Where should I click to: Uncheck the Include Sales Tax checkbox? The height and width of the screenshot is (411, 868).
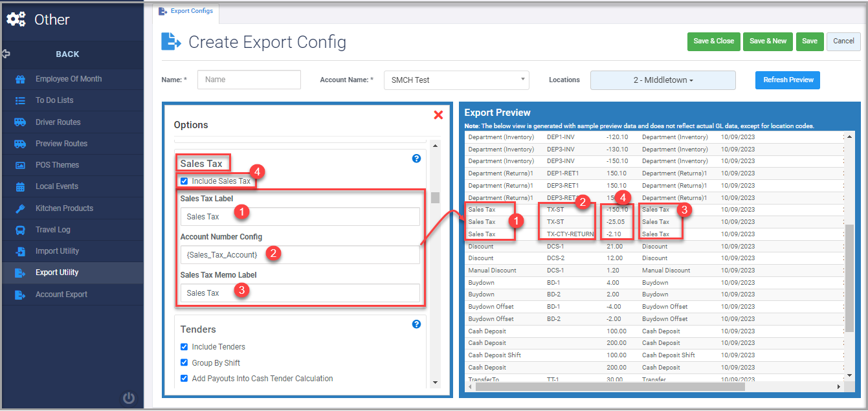184,181
